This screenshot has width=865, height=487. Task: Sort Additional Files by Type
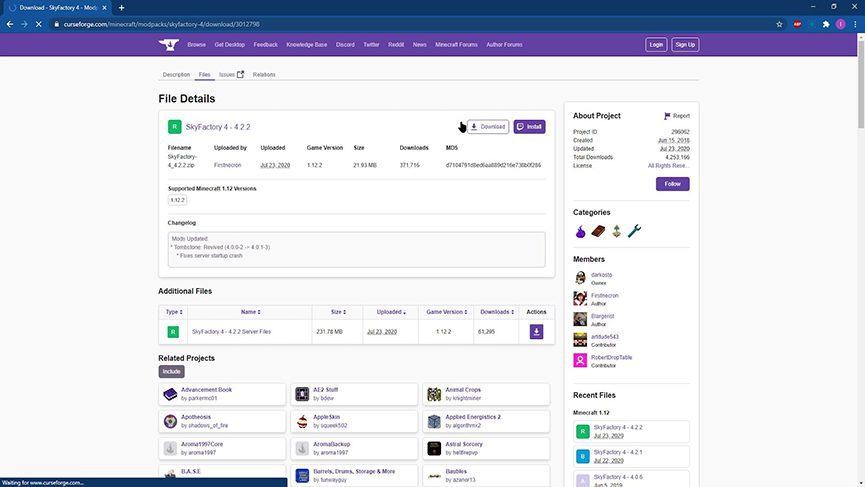tap(174, 312)
